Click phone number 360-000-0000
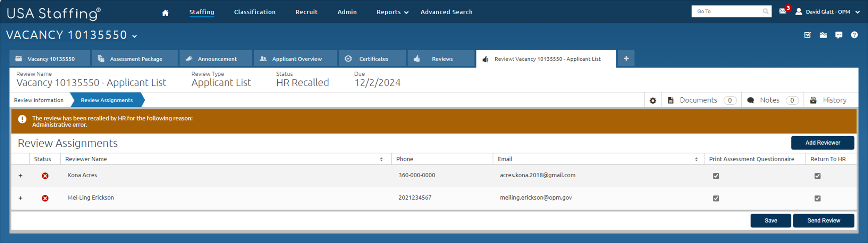Screen dimensions: 868x243 [x=416, y=175]
